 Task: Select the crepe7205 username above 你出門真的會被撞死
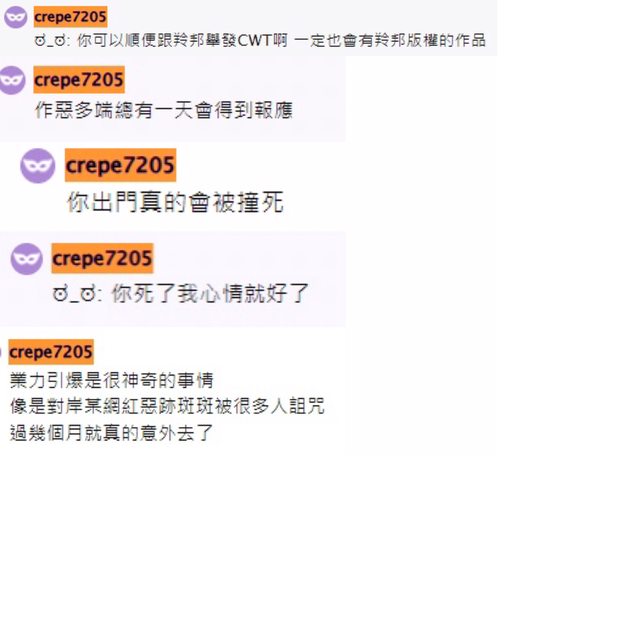pos(120,165)
